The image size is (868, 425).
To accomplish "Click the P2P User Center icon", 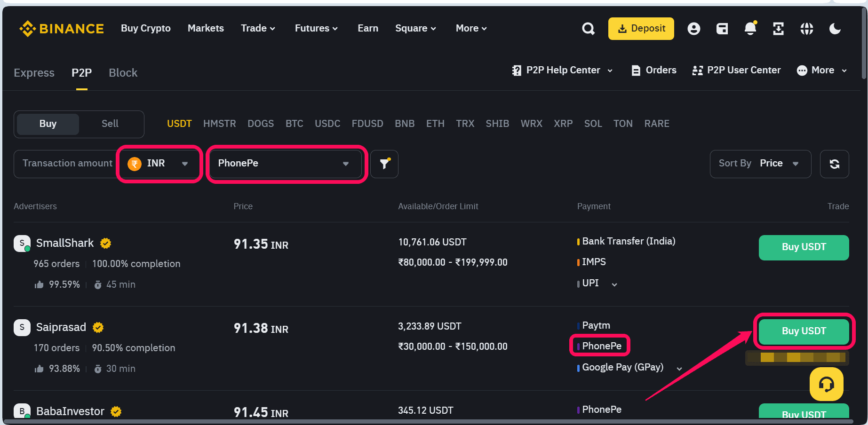I will coord(697,71).
